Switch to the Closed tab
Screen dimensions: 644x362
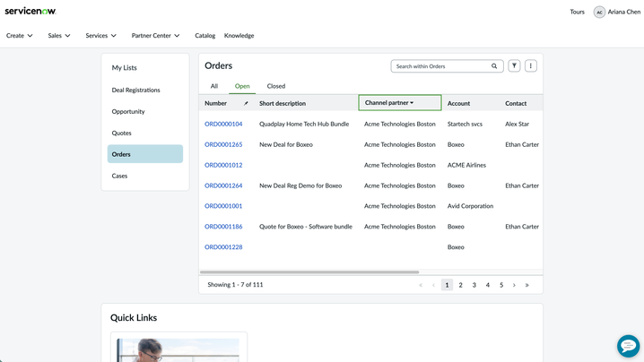(276, 86)
